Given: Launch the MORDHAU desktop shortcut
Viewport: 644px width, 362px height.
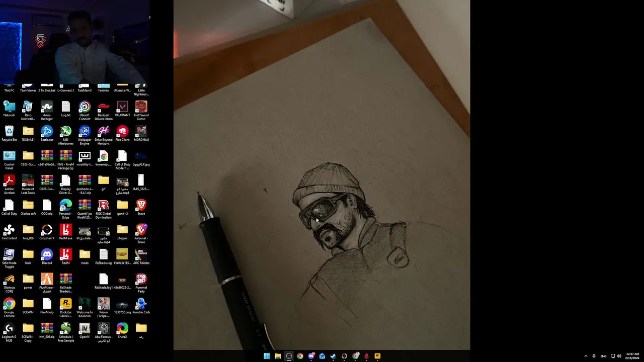Looking at the screenshot, I should click(x=141, y=134).
